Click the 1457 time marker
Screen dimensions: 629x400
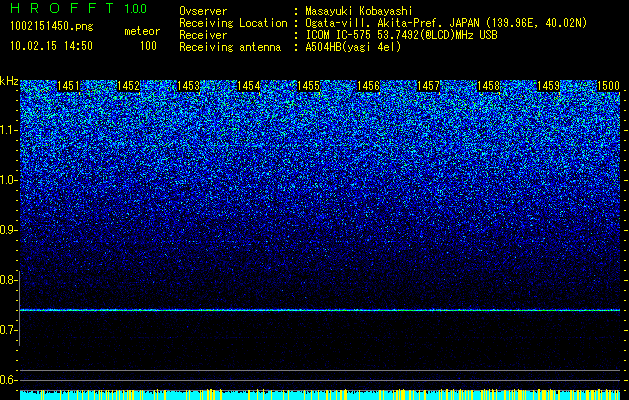pos(428,86)
